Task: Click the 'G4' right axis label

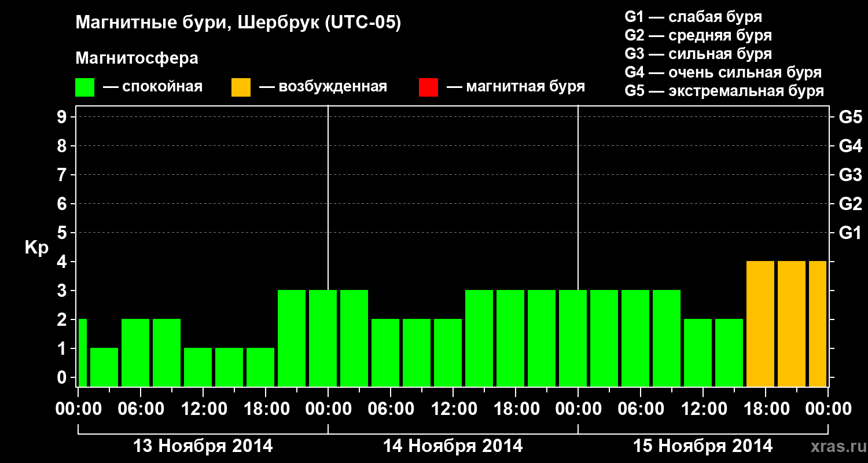Action: 850,146
